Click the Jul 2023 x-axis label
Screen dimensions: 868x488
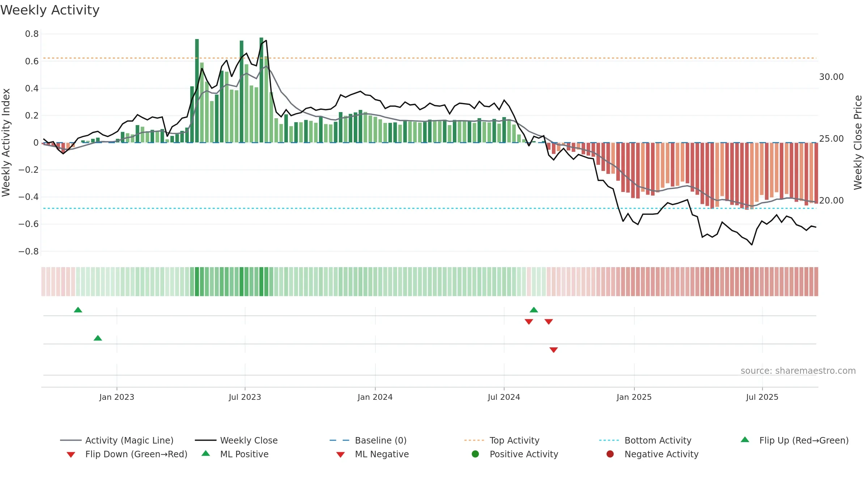[x=245, y=397]
